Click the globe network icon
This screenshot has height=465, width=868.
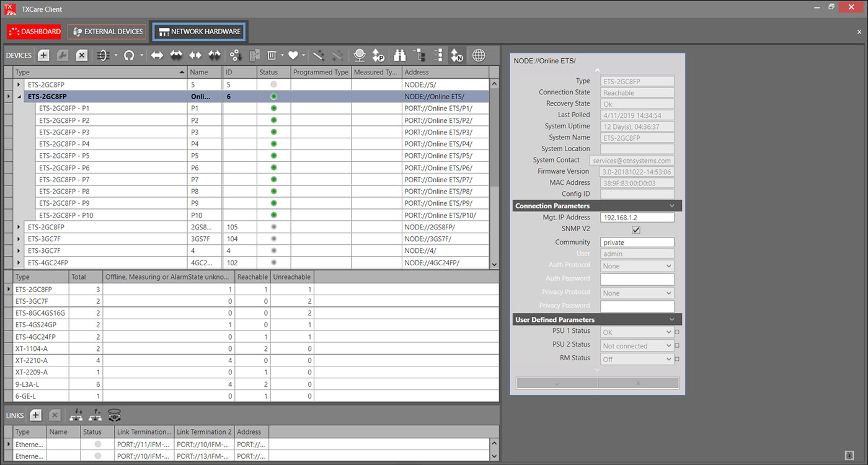click(479, 55)
